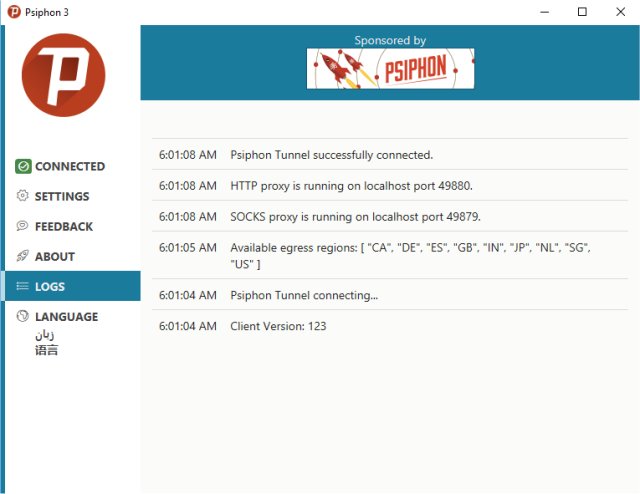Screen dimensions: 640x494
Task: Click the Language globe icon
Action: point(22,316)
